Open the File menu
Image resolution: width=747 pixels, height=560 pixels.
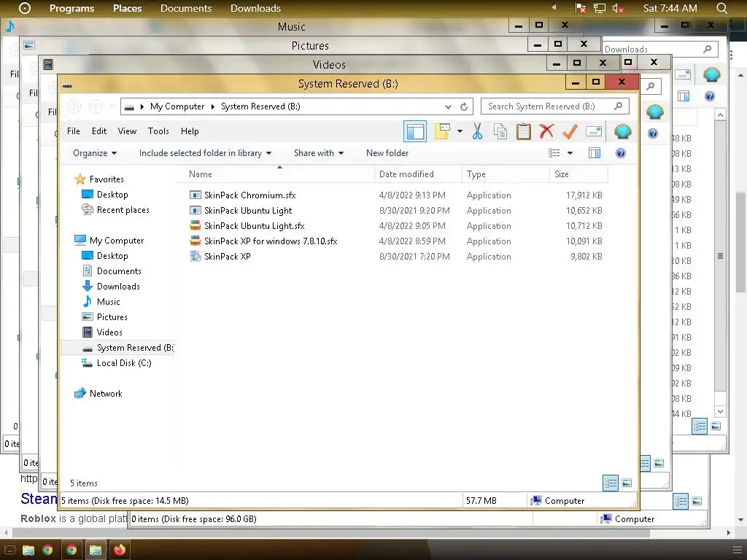[74, 131]
